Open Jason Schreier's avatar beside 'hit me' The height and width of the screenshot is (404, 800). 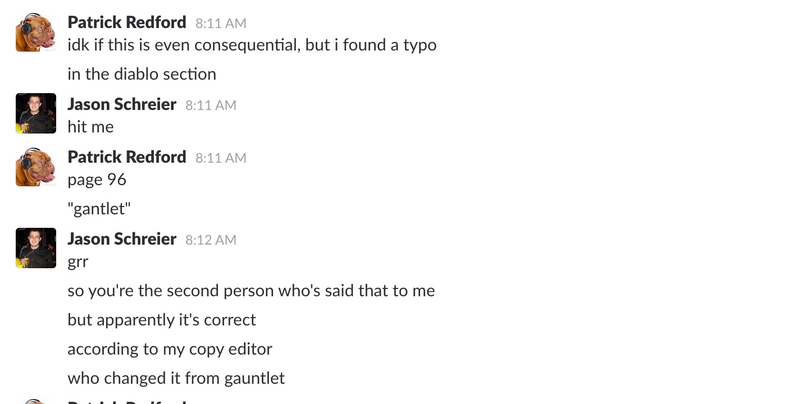click(x=36, y=113)
